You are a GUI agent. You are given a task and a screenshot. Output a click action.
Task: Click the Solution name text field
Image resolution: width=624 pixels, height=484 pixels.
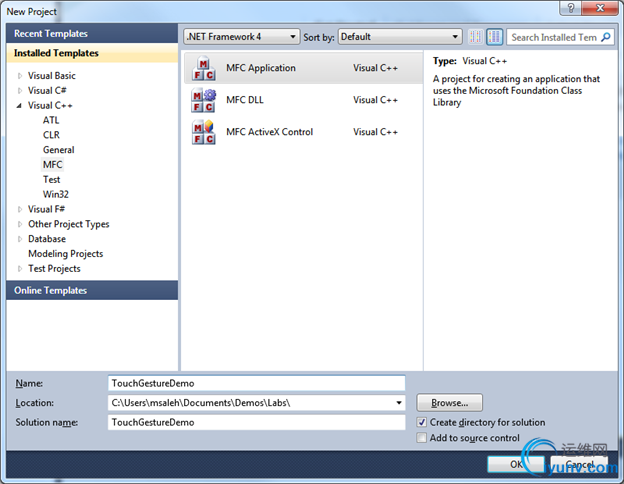[257, 422]
